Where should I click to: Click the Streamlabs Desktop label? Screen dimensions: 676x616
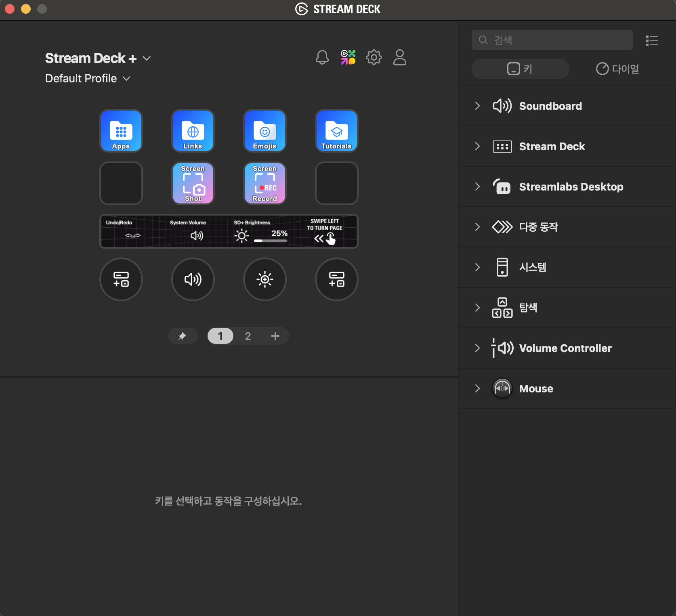tap(571, 186)
